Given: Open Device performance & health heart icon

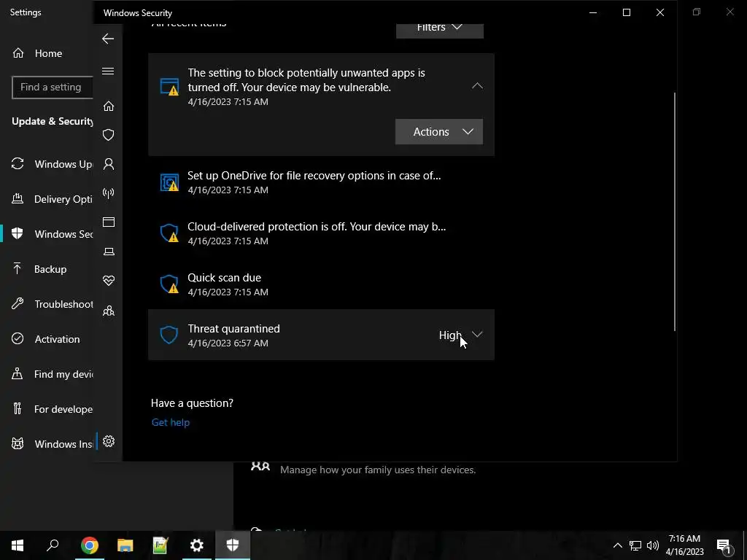Looking at the screenshot, I should coord(109,281).
